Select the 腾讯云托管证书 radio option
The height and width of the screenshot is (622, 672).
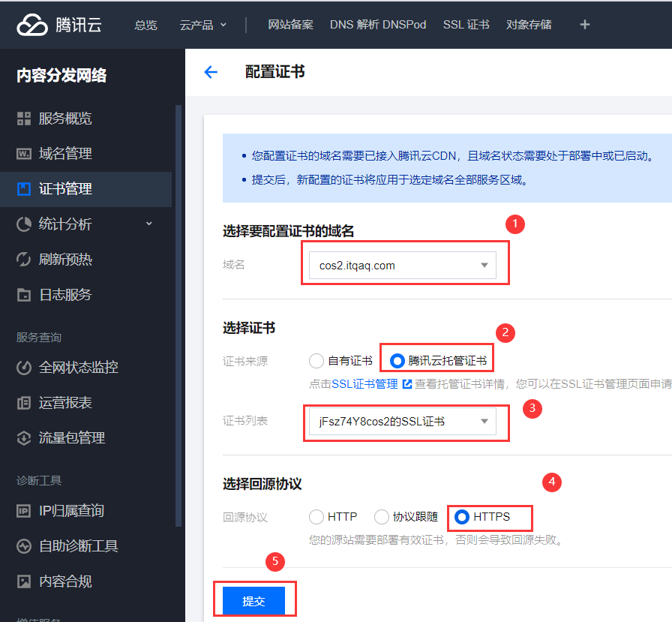[x=397, y=361]
